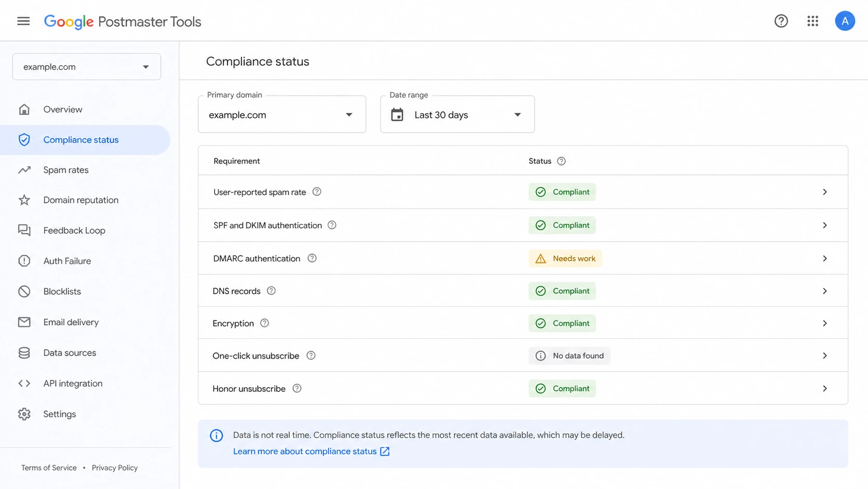Open the account avatar A
The height and width of the screenshot is (489, 868).
coord(845,21)
